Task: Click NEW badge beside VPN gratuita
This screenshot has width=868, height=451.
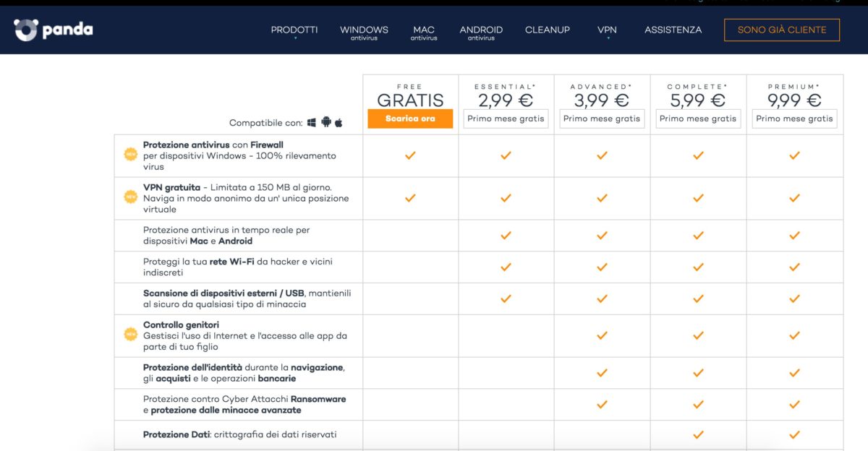Action: point(131,197)
